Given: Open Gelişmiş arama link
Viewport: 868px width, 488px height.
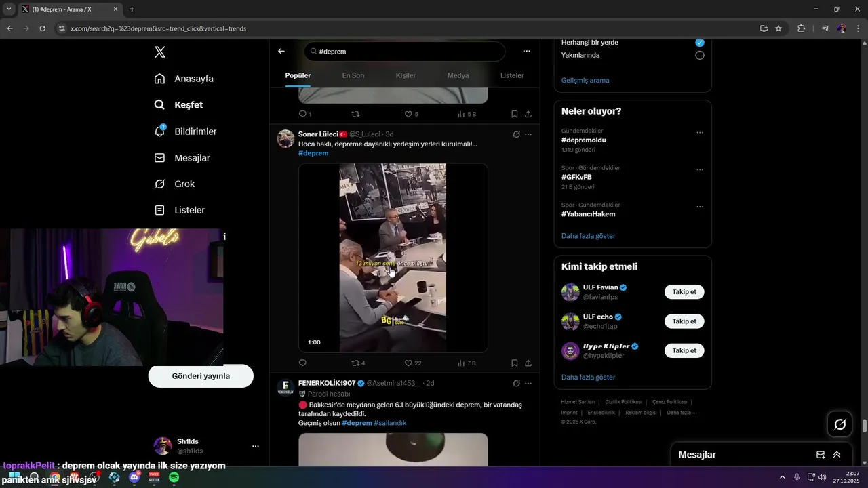Looking at the screenshot, I should (x=585, y=80).
